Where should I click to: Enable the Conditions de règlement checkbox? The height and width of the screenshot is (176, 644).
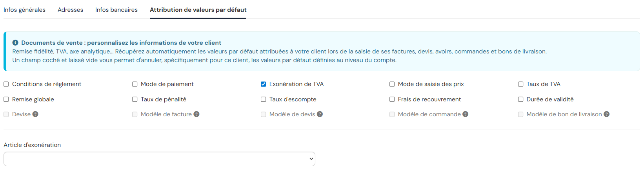(x=6, y=84)
